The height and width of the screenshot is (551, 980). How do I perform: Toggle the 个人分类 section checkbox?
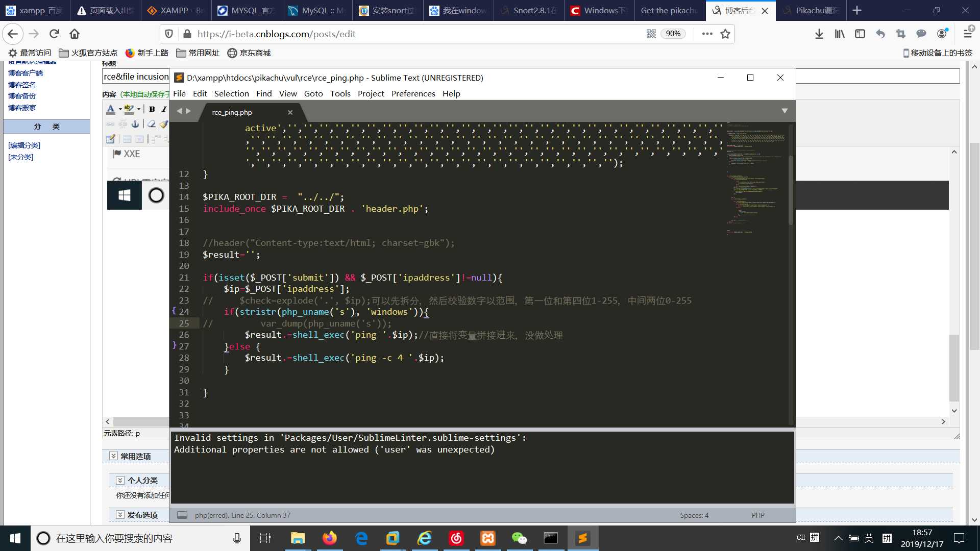(120, 480)
